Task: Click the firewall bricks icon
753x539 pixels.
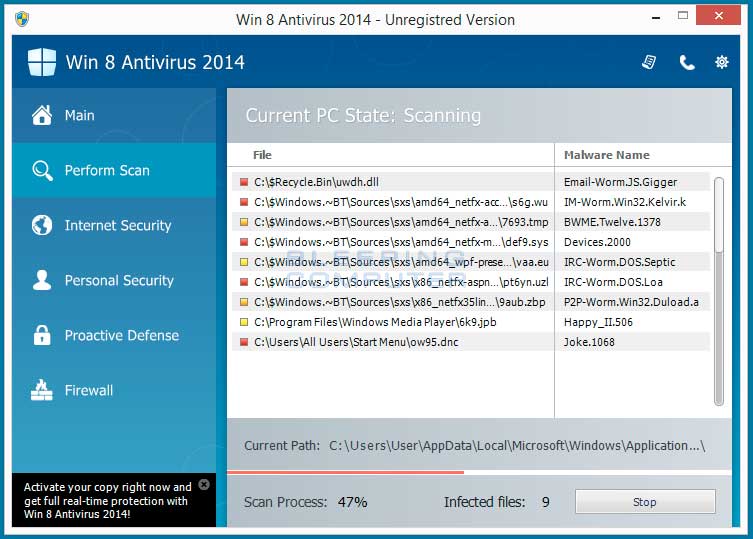Action: pyautogui.click(x=42, y=390)
